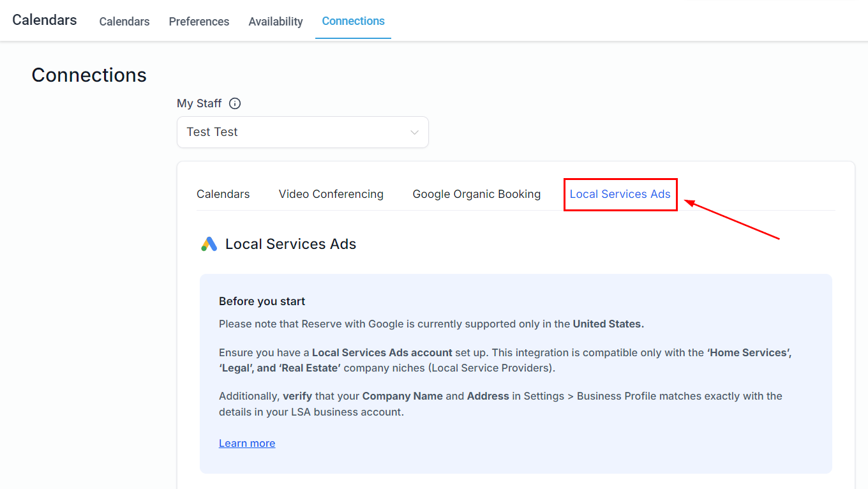Click the highlighted Local Services Ads tab
The height and width of the screenshot is (489, 868).
[x=620, y=194]
